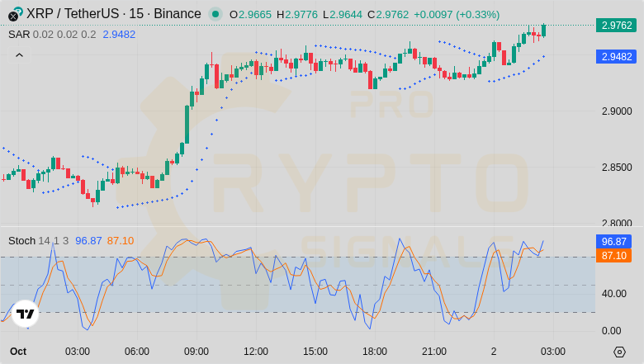Click the change value +0.0097 (+0.33%)

point(457,15)
